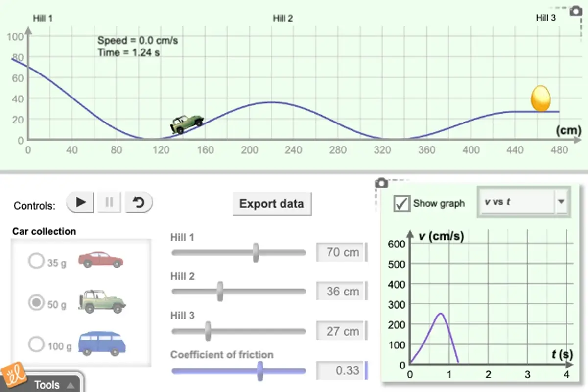Select the 100 g blue van
Viewport: 588px width, 392px height.
[x=36, y=344]
